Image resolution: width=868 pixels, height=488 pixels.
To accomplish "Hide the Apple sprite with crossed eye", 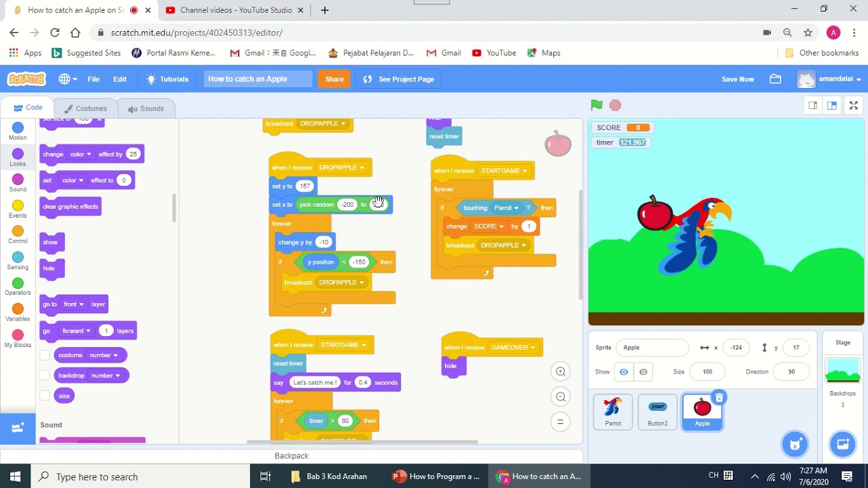I will pos(643,371).
